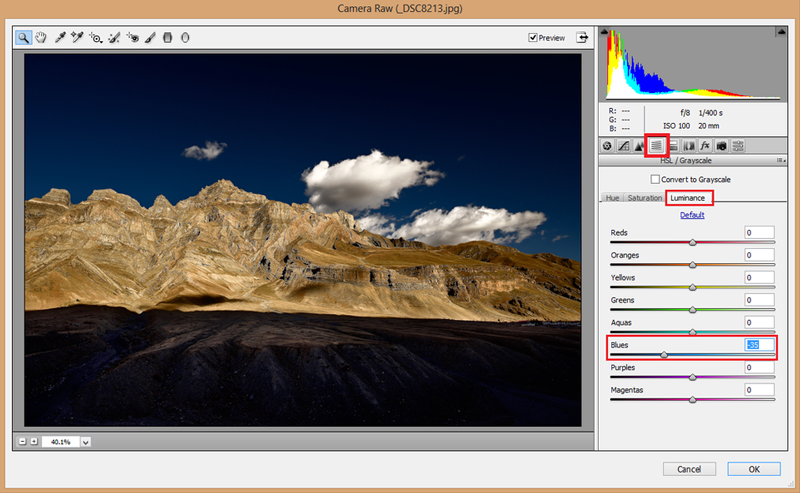This screenshot has width=800, height=493.
Task: Open the Effects fx panel
Action: point(705,146)
